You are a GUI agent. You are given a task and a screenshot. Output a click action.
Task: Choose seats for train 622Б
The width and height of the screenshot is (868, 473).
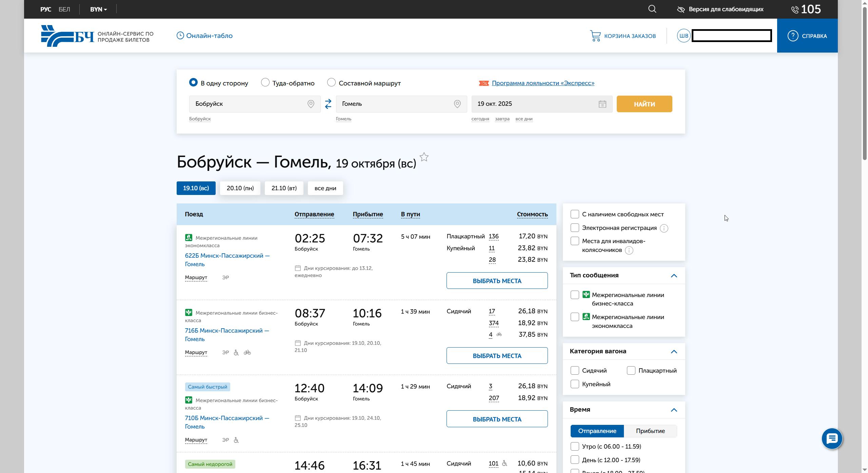[x=497, y=281]
